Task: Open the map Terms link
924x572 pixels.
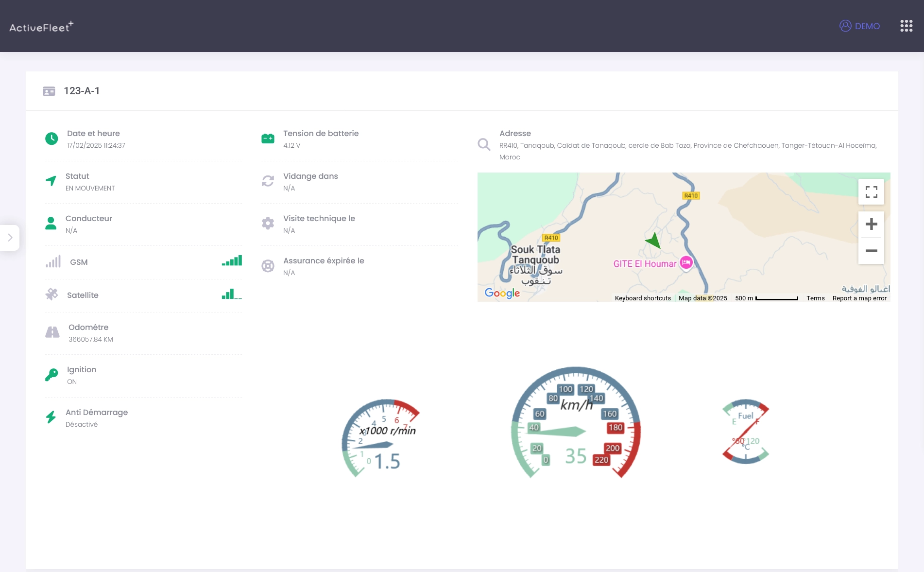Action: click(x=815, y=298)
